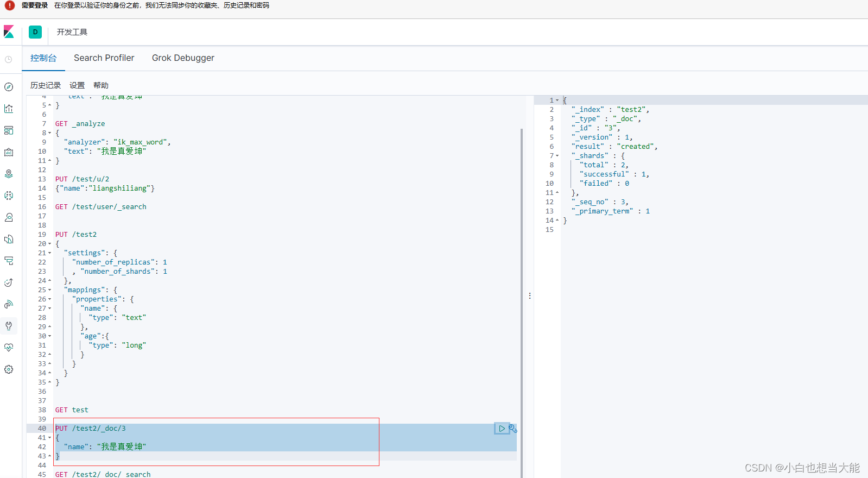Open SIEM icon in sidebar

coord(9,304)
